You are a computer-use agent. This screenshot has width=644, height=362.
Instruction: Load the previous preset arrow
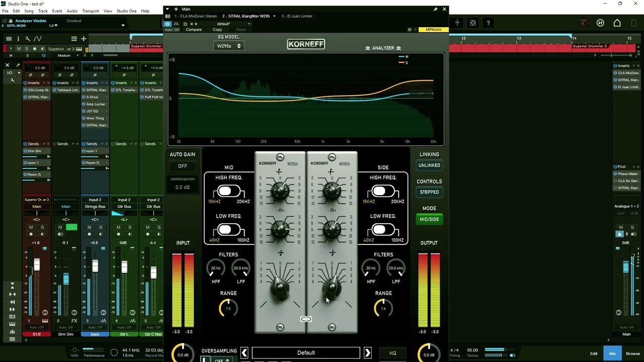click(x=244, y=353)
